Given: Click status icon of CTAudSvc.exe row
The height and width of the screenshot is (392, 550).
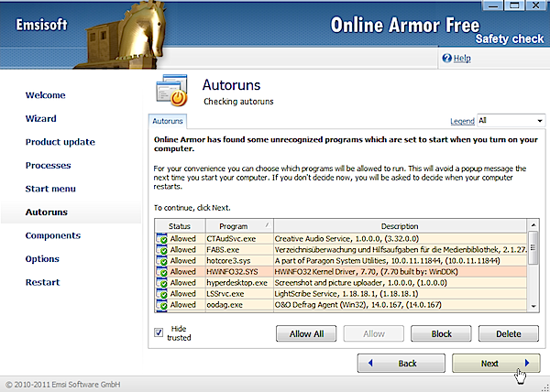Looking at the screenshot, I should coord(161,238).
